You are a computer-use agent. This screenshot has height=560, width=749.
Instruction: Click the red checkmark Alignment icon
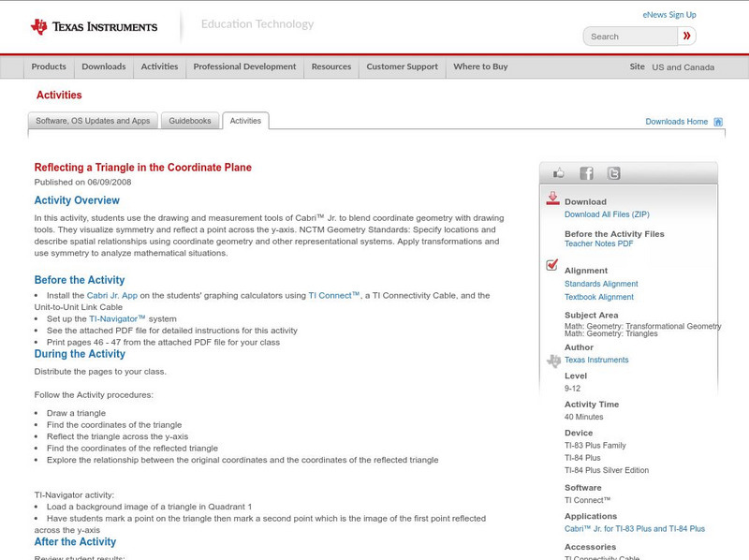point(552,265)
